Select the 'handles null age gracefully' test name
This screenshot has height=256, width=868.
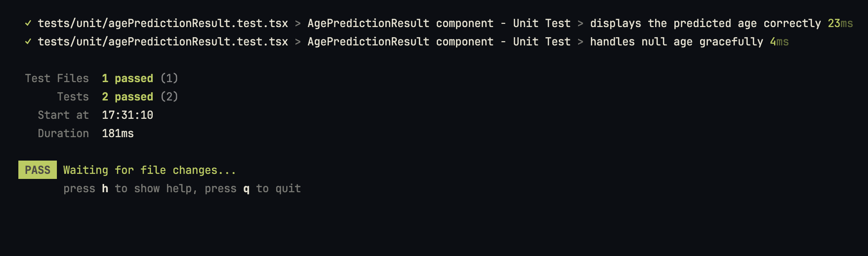tap(676, 42)
